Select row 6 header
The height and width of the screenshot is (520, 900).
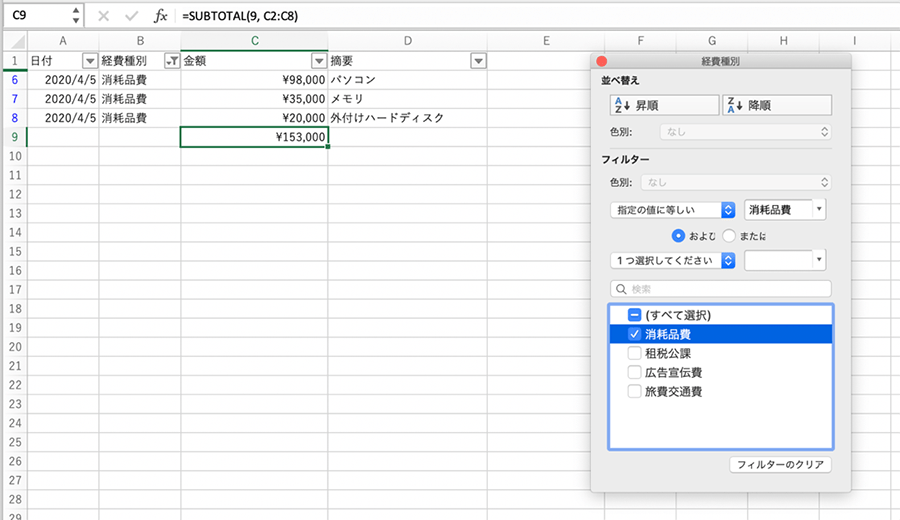(15, 80)
